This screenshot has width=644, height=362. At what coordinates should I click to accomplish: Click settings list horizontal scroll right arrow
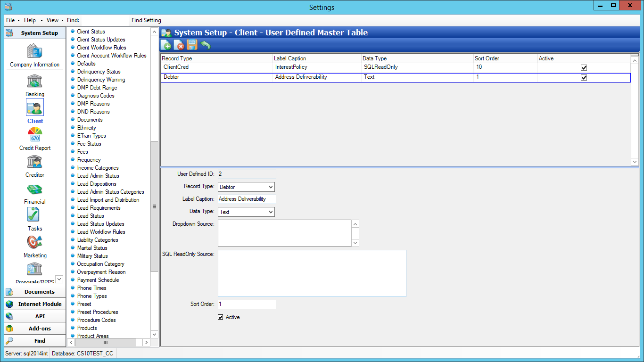coord(146,342)
